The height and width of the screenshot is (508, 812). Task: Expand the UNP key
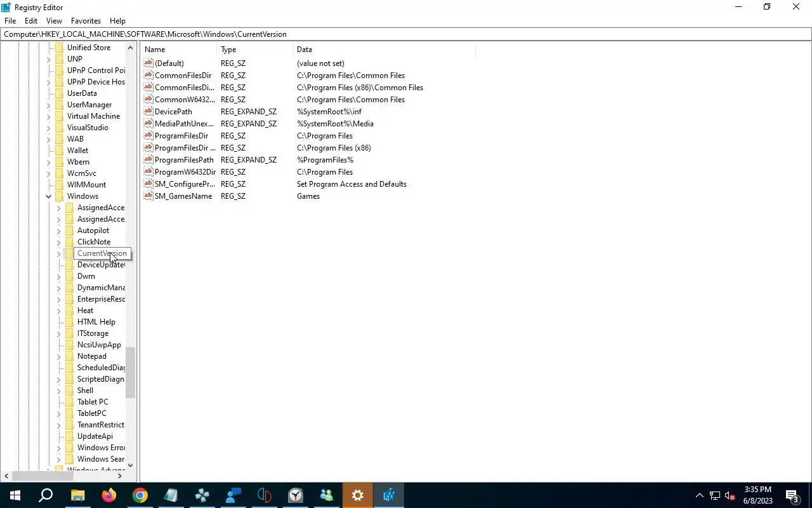click(49, 59)
